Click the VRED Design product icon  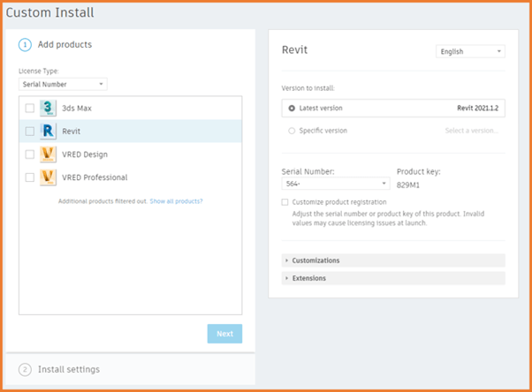point(48,155)
